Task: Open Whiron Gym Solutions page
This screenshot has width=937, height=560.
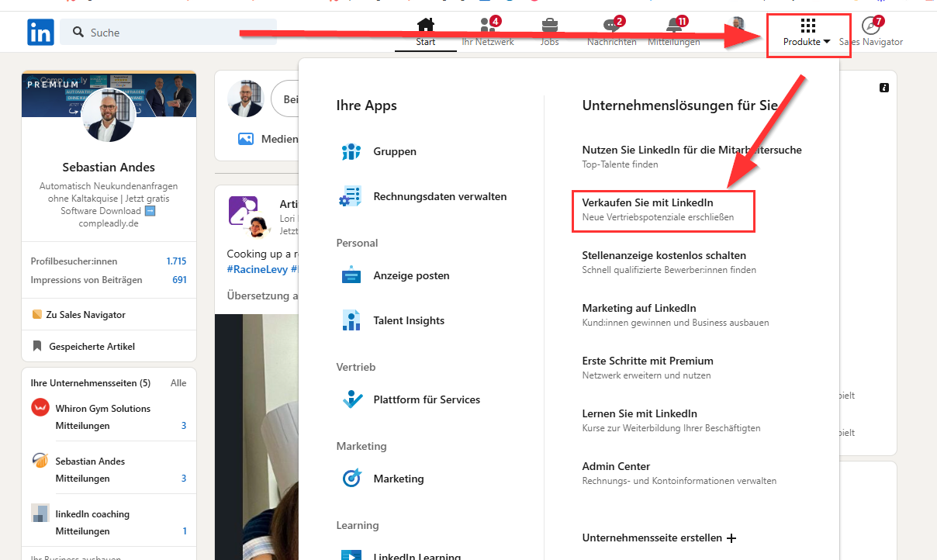Action: point(102,408)
